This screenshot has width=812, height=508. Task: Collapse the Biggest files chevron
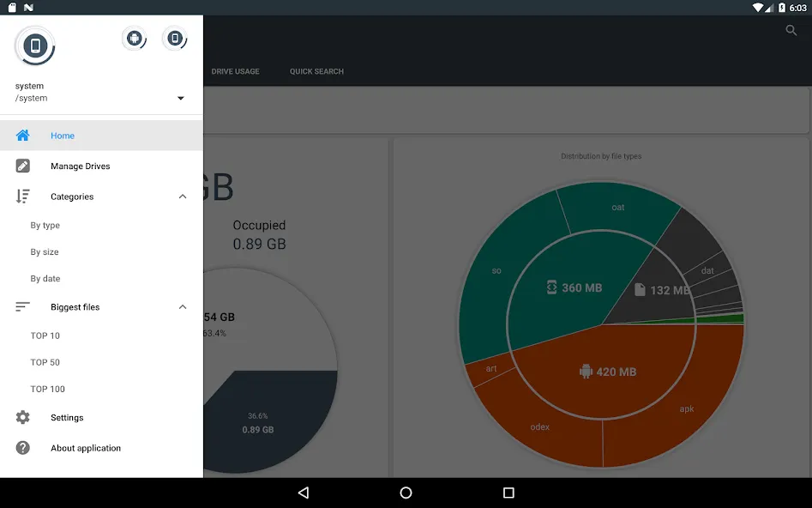(183, 307)
